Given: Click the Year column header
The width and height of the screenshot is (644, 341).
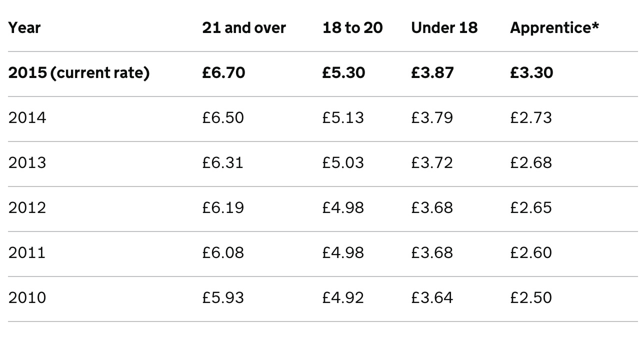Looking at the screenshot, I should click(x=24, y=28).
